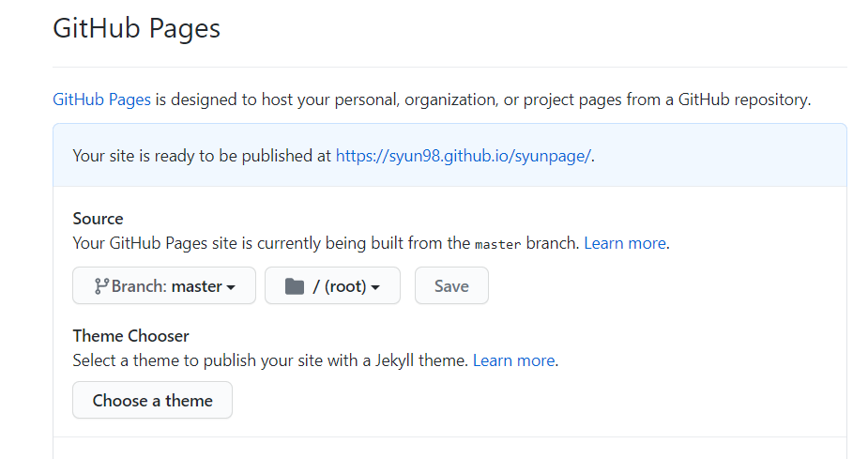Click the Source section heading

[98, 219]
